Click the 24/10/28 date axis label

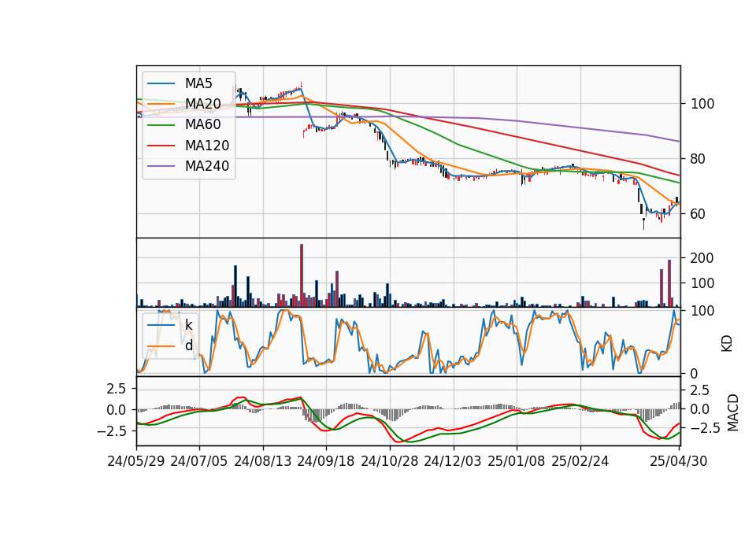(390, 461)
